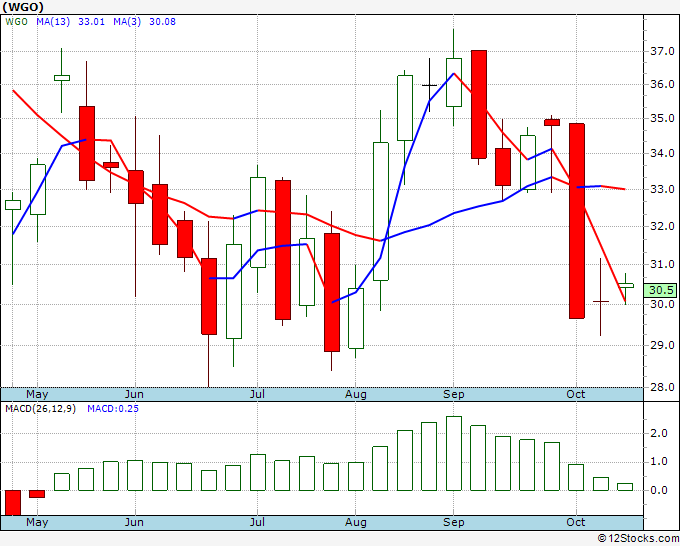Click the 12Stocks.com copyright credit

pyautogui.click(x=638, y=538)
